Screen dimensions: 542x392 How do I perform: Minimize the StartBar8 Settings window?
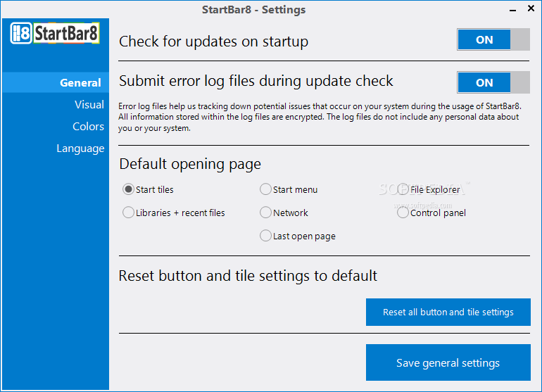point(512,10)
